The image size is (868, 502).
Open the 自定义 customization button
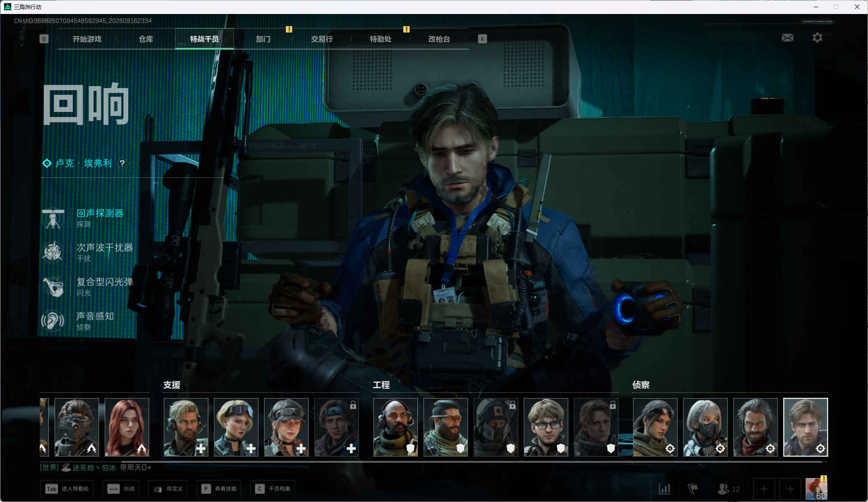tap(168, 489)
